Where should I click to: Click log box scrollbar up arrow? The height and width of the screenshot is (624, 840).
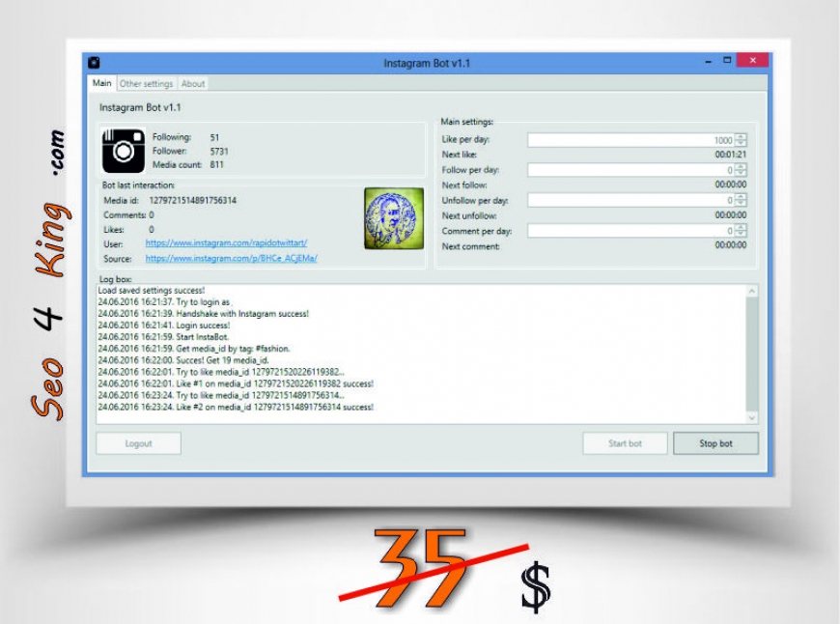(751, 291)
